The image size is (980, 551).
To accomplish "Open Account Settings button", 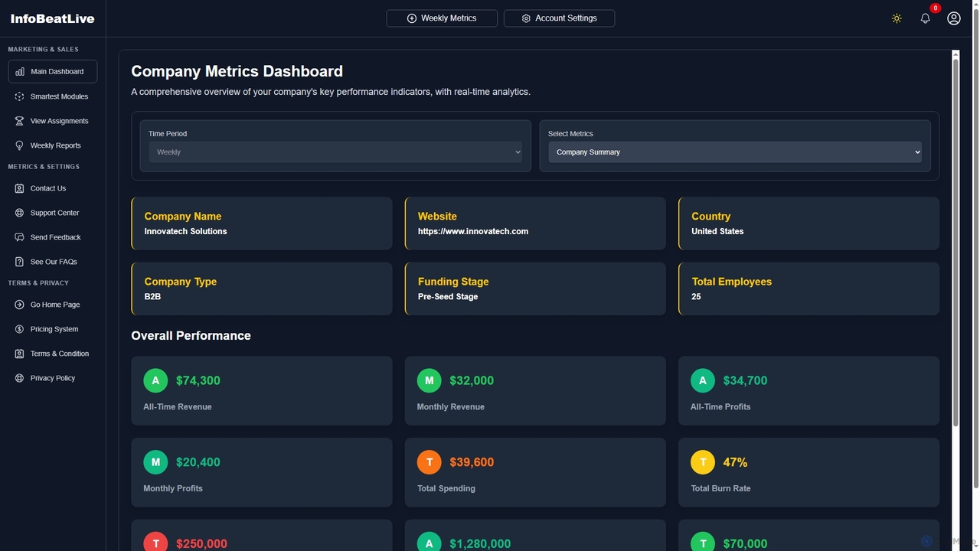I will (x=559, y=18).
